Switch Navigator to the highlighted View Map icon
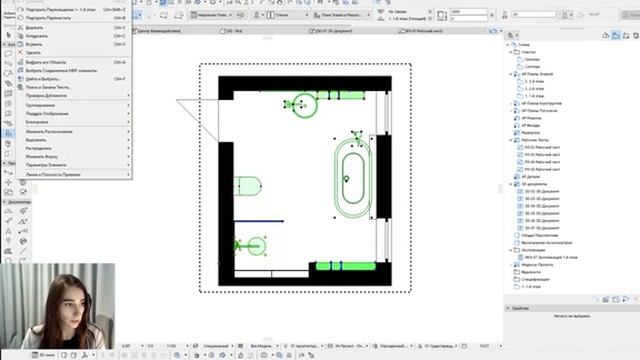Image resolution: width=640 pixels, height=360 pixels. coord(616,36)
